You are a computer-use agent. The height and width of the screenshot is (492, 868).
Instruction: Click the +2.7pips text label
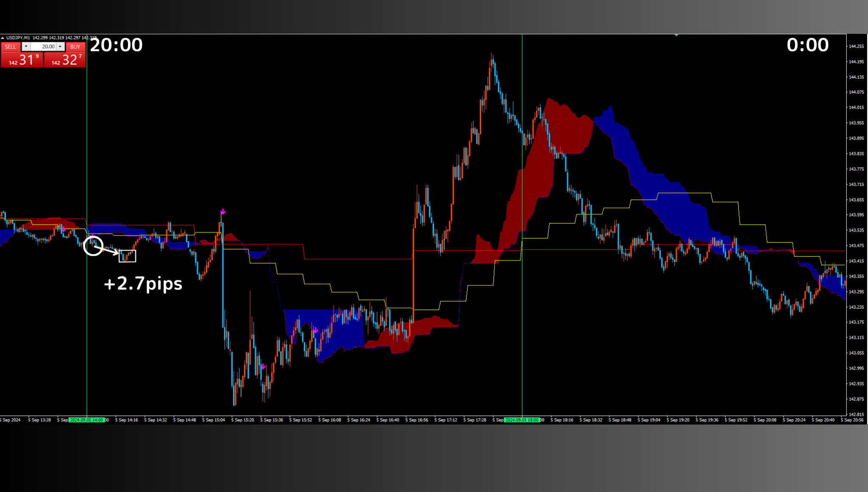coord(143,283)
